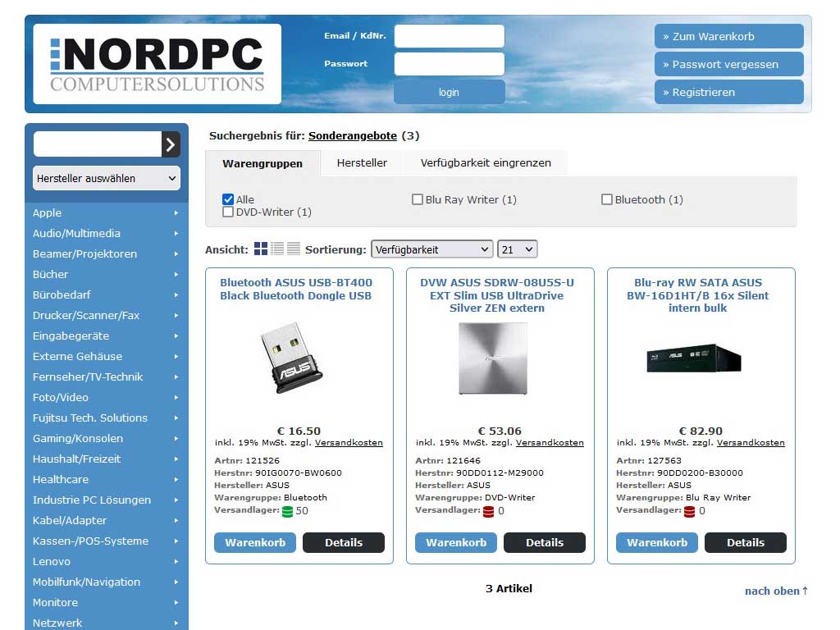This screenshot has width=840, height=630.
Task: Switch to detailed list view icon
Action: coord(277,249)
